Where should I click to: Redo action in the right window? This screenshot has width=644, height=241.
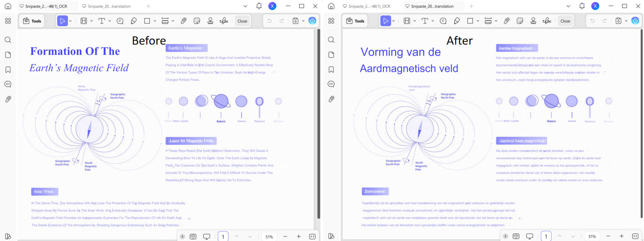pyautogui.click(x=605, y=21)
